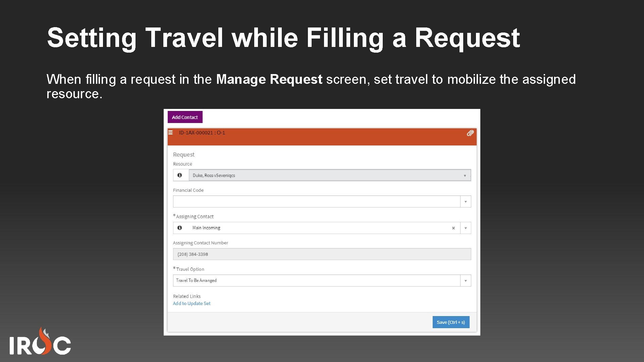Image resolution: width=644 pixels, height=362 pixels.
Task: Select the record title ID-1AX-000021 : O-1
Action: tap(201, 132)
